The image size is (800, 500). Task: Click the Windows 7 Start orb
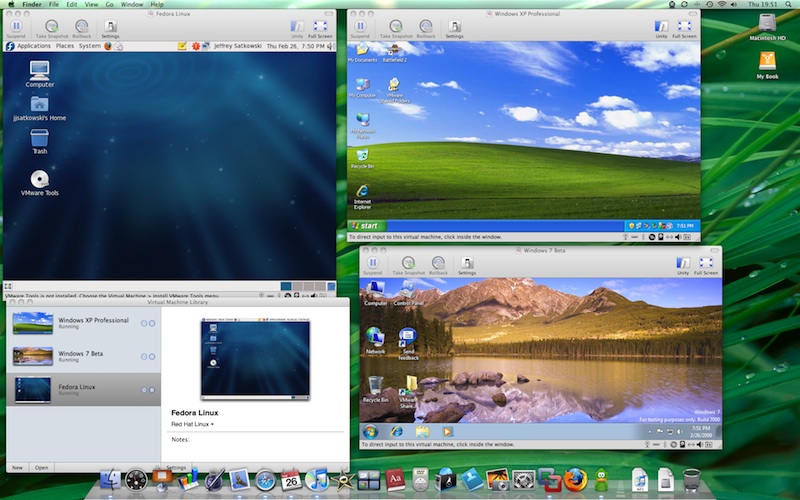click(370, 432)
